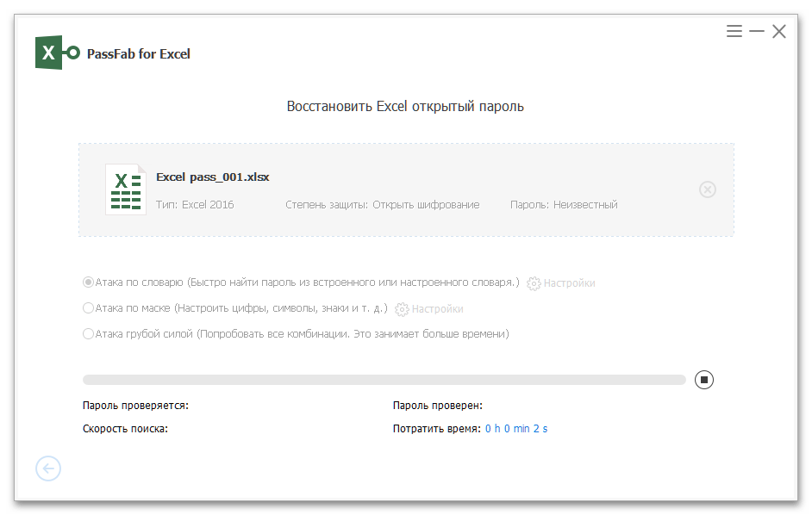Viewport: 812px width, 515px height.
Task: Click the mask attack settings gear icon
Action: (402, 309)
